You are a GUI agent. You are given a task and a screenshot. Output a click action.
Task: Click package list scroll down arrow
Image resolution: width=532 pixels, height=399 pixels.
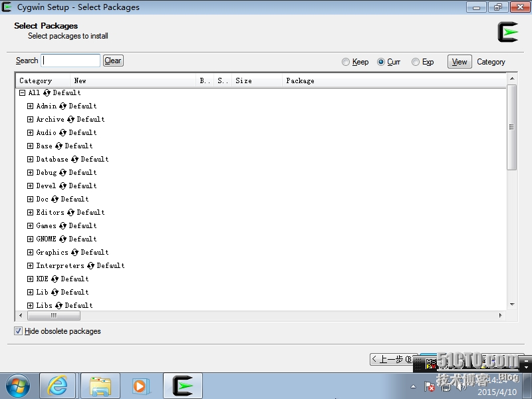click(512, 305)
